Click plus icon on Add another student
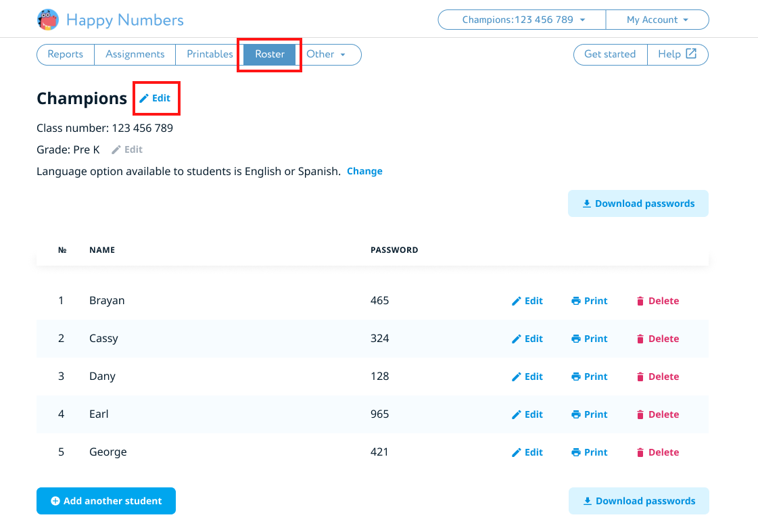Viewport: 758px width, 532px height. coord(55,502)
